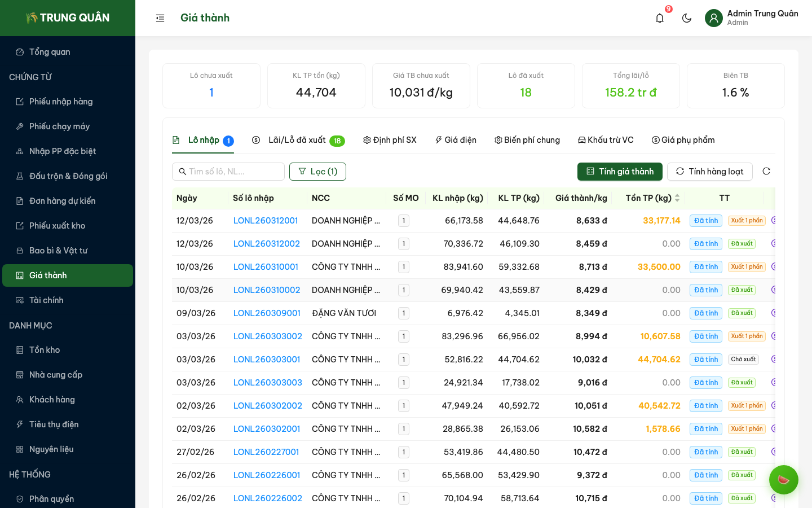Click the Admin Trung Quân avatar
The width and height of the screenshot is (812, 508).
pos(714,18)
